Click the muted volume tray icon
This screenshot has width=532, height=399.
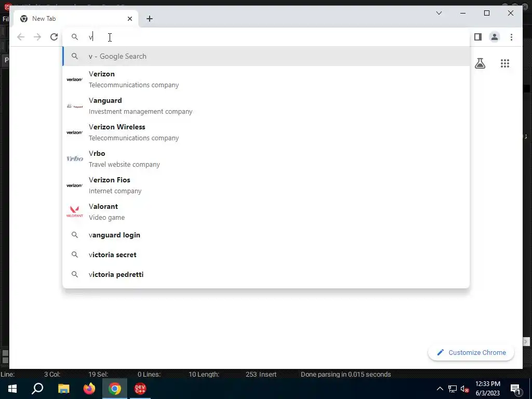pos(465,389)
